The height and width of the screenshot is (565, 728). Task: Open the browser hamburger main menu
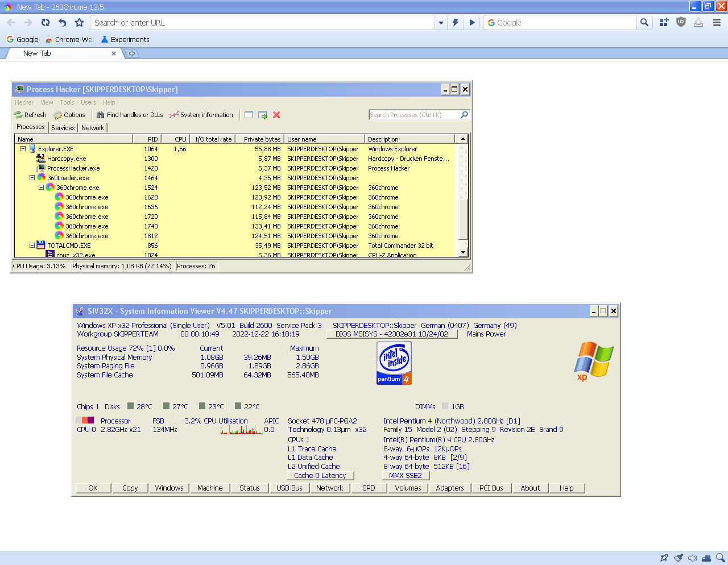coord(717,23)
